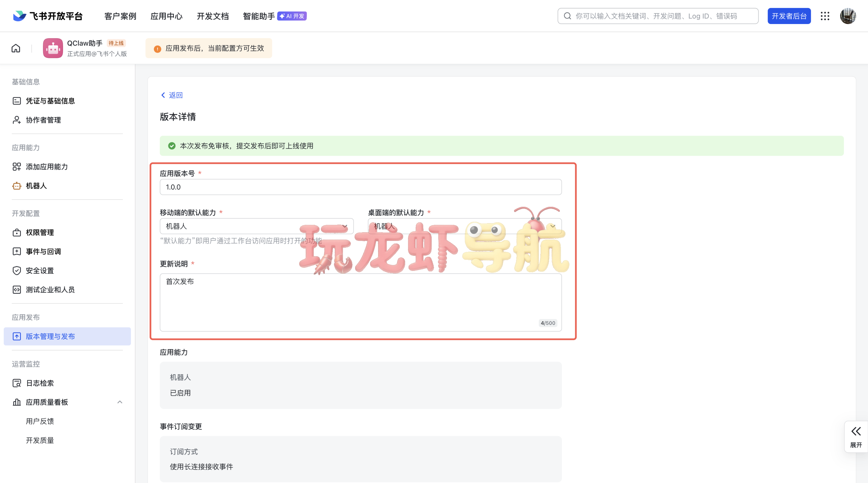Go to 开发质量 in sidebar
This screenshot has width=868, height=483.
pyautogui.click(x=40, y=440)
